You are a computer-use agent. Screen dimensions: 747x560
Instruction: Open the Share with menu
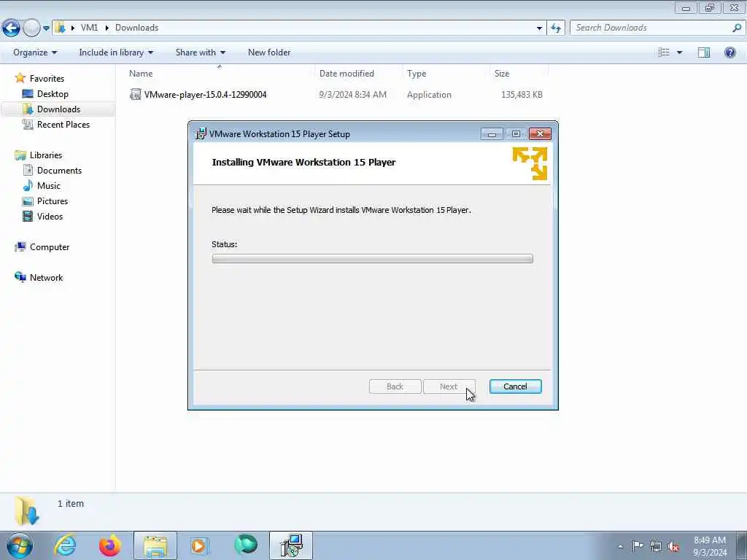[200, 52]
